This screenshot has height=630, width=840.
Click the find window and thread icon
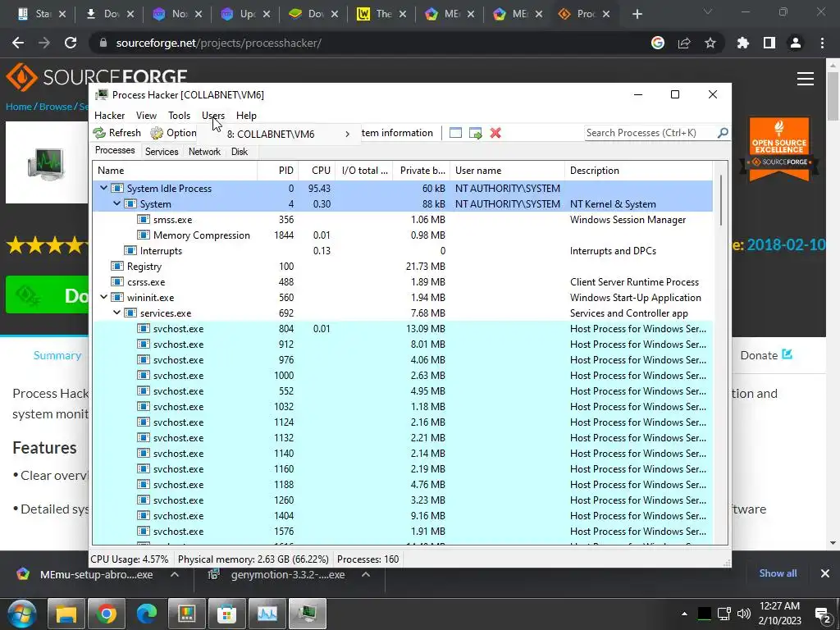coord(475,133)
